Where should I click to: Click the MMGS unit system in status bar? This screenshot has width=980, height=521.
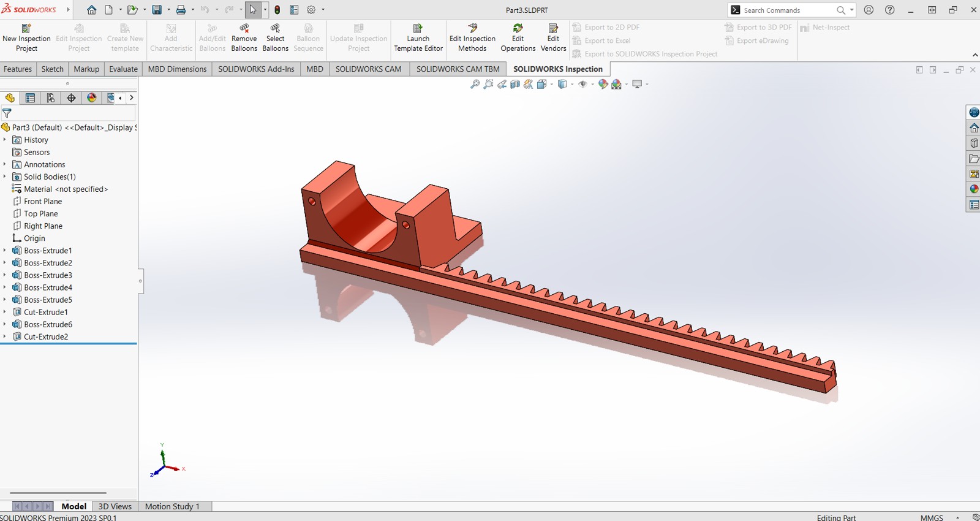tap(932, 517)
